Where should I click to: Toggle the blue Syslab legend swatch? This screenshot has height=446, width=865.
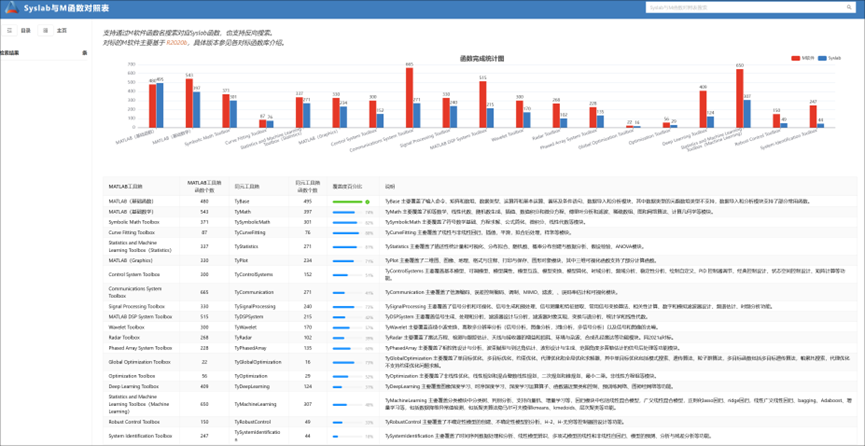tap(823, 58)
